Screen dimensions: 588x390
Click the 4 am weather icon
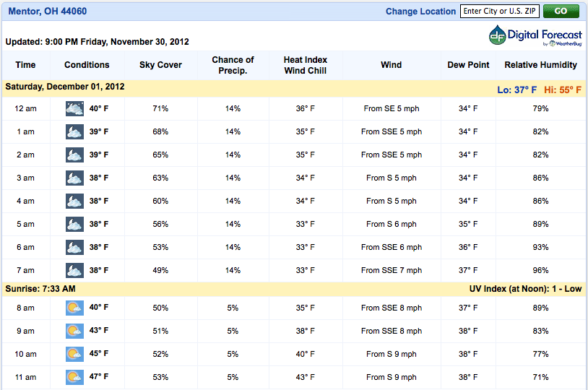[74, 201]
